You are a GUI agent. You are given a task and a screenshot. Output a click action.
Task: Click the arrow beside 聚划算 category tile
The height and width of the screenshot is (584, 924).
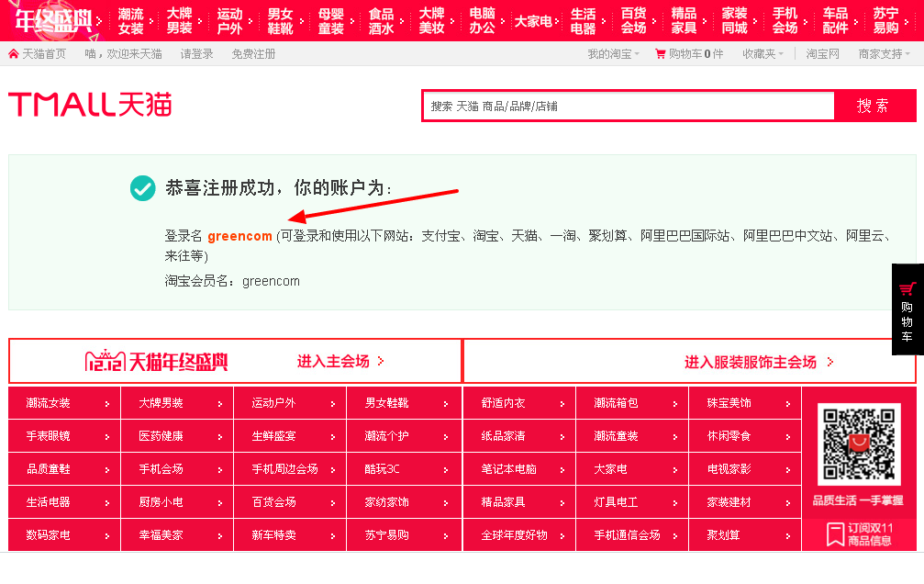pyautogui.click(x=788, y=536)
